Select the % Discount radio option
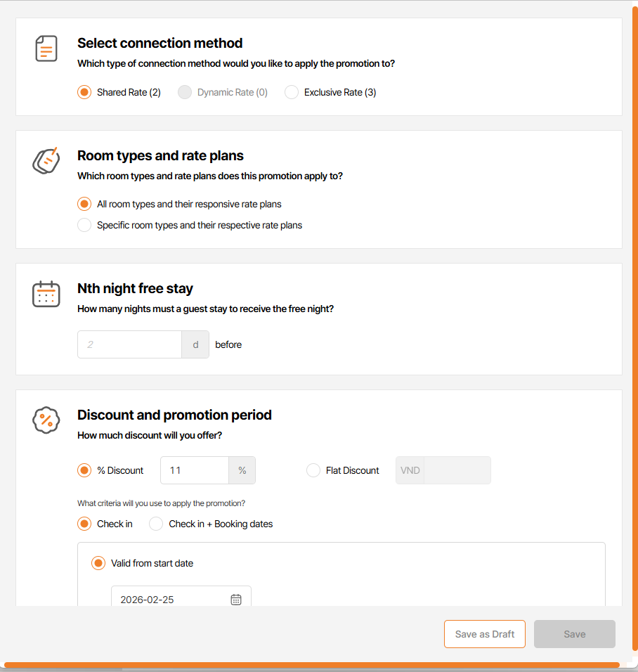Viewport: 638px width, 672px height. (x=84, y=470)
